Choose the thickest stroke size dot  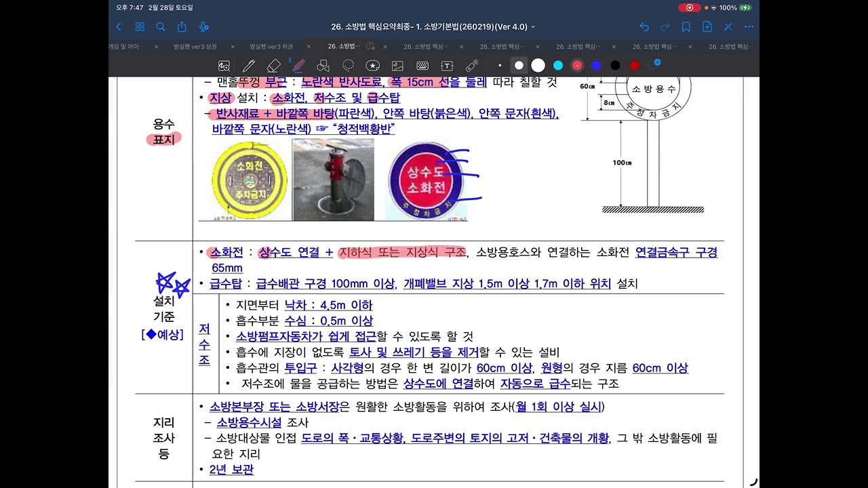coord(538,66)
